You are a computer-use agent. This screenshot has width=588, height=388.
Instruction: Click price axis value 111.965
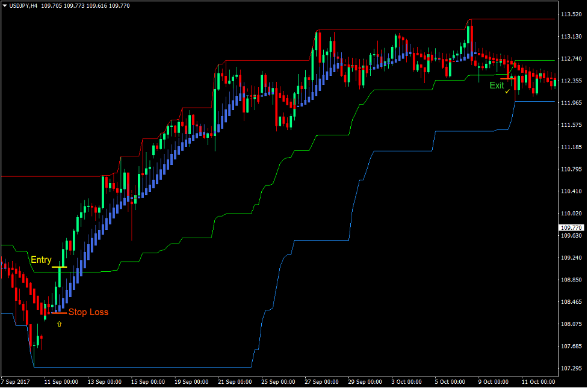pyautogui.click(x=571, y=103)
